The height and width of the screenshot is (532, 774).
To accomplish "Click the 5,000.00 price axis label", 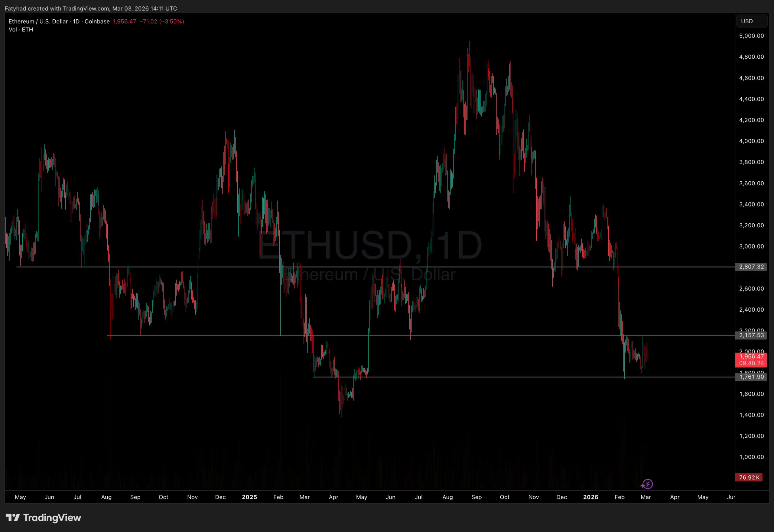I will tap(751, 36).
